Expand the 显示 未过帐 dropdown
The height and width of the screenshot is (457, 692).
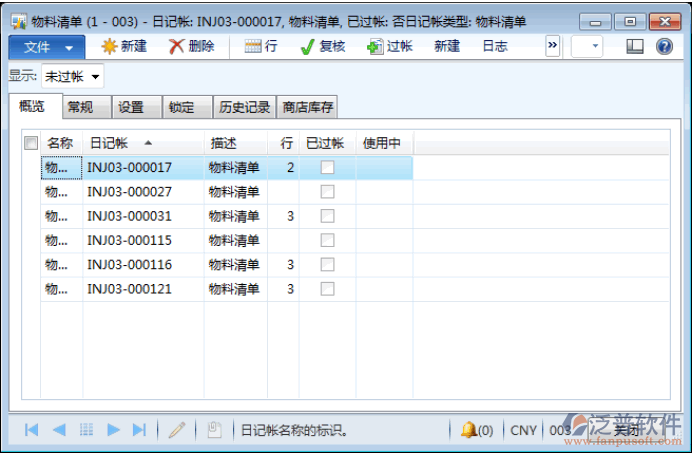[95, 77]
